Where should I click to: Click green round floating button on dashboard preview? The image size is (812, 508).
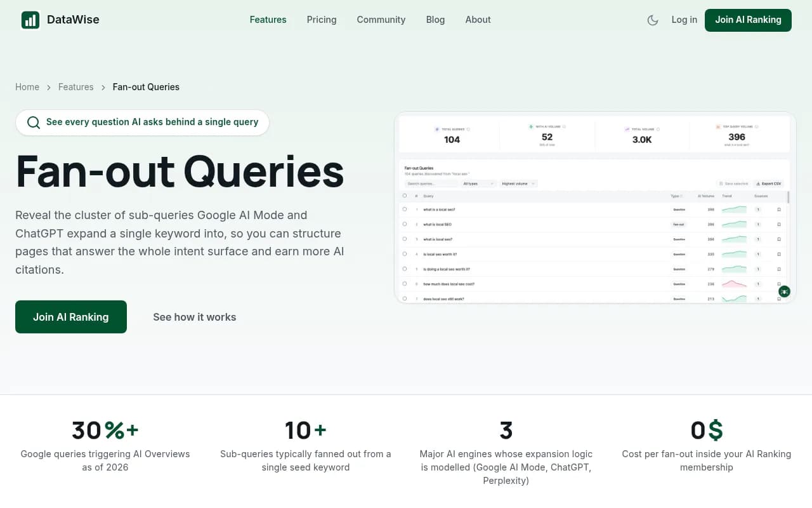click(785, 291)
